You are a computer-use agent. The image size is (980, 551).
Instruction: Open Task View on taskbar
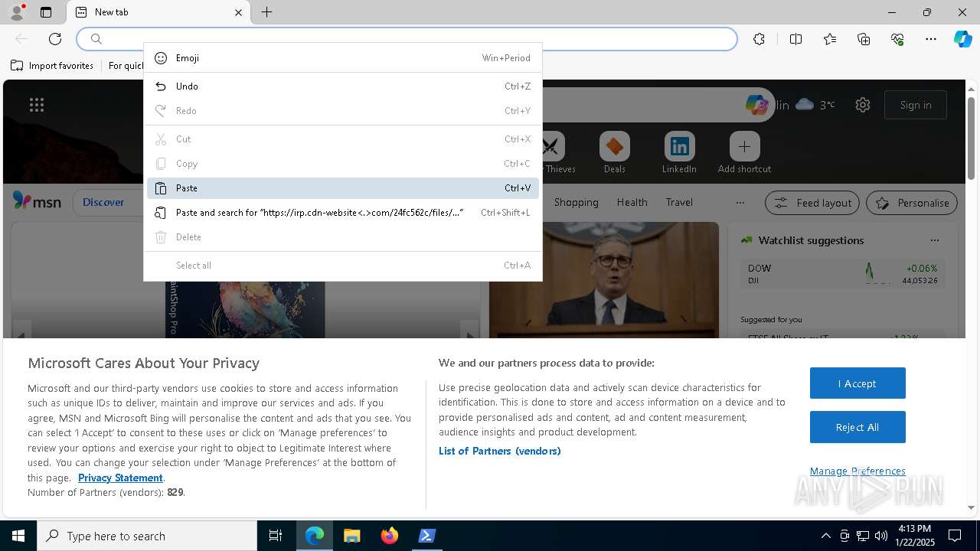(x=276, y=536)
